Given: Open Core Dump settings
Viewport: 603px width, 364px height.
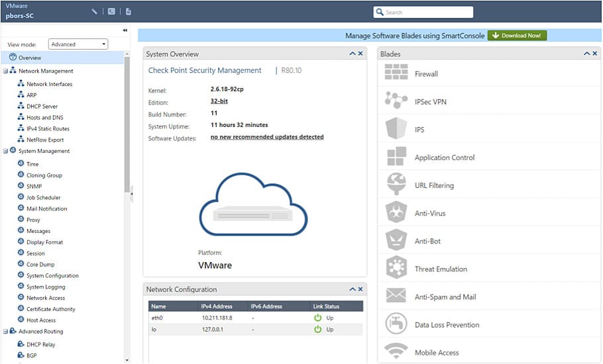Looking at the screenshot, I should pyautogui.click(x=40, y=264).
